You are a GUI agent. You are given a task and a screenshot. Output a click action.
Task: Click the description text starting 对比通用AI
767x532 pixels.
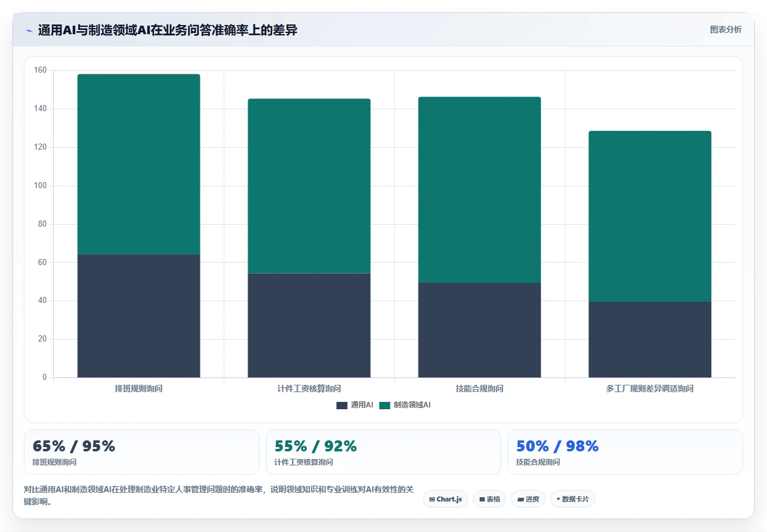pyautogui.click(x=219, y=496)
